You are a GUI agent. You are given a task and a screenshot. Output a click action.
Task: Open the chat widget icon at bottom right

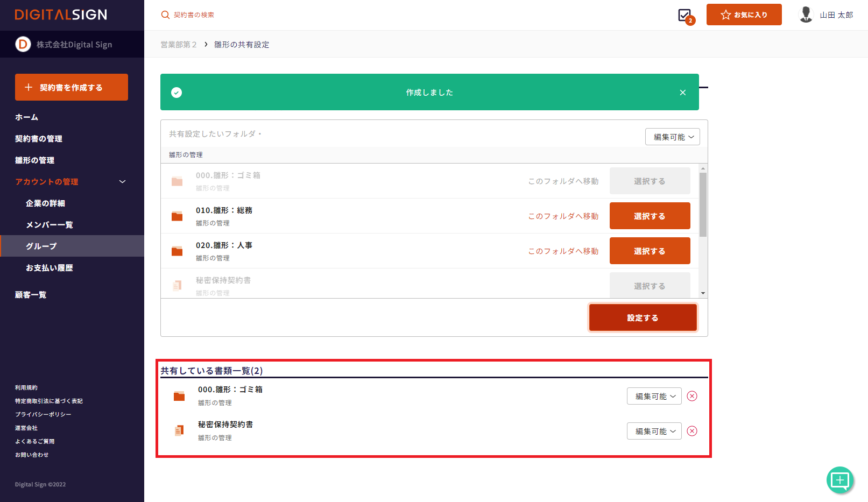[x=839, y=479]
